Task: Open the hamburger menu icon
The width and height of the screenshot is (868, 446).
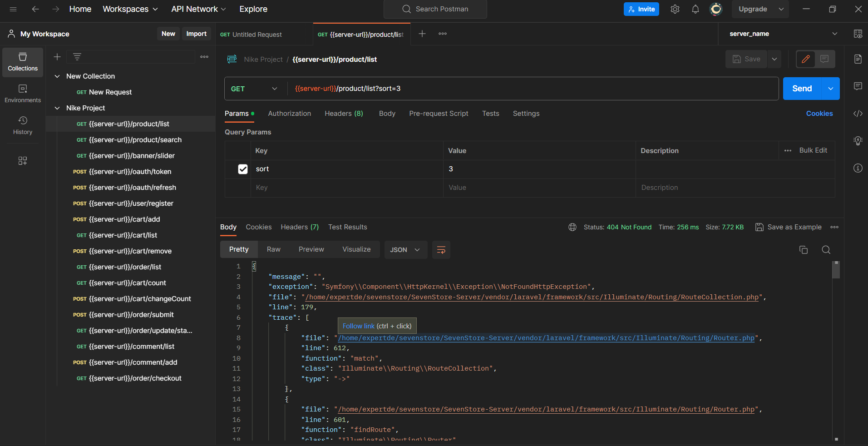Action: click(x=13, y=9)
